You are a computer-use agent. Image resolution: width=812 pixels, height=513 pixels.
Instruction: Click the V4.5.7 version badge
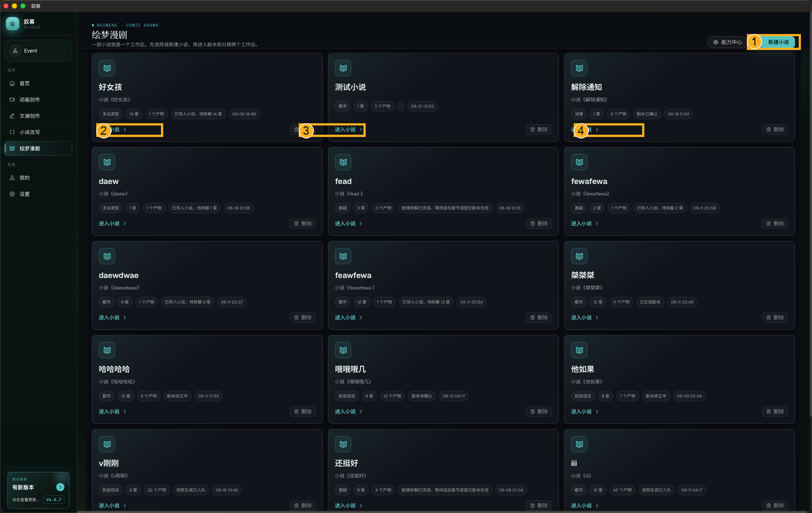54,500
